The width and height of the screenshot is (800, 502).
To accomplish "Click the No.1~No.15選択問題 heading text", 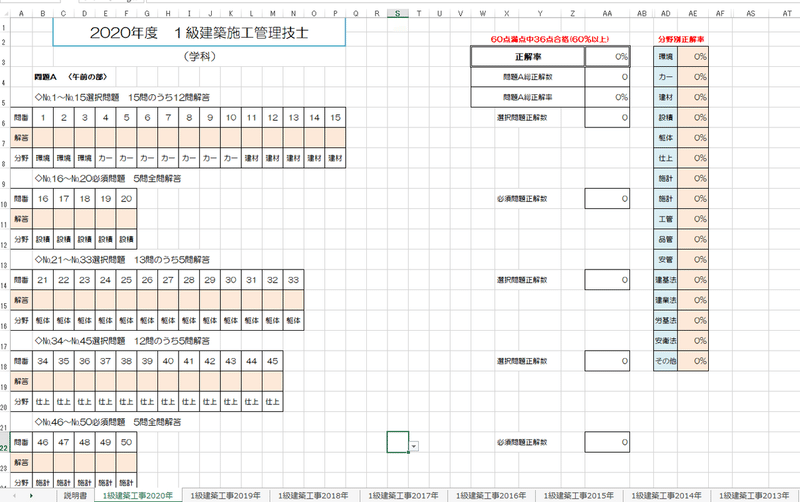I will point(122,97).
